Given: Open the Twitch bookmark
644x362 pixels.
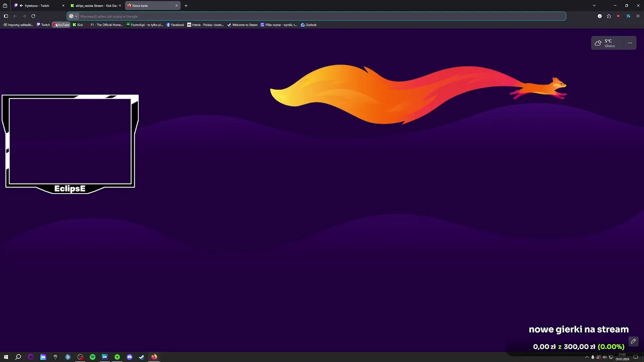Looking at the screenshot, I should [x=43, y=25].
